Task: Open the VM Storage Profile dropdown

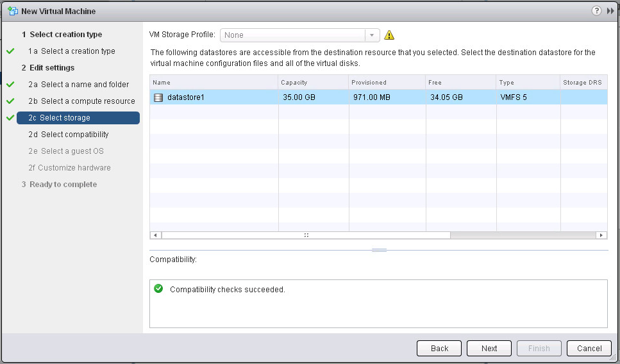Action: (372, 35)
